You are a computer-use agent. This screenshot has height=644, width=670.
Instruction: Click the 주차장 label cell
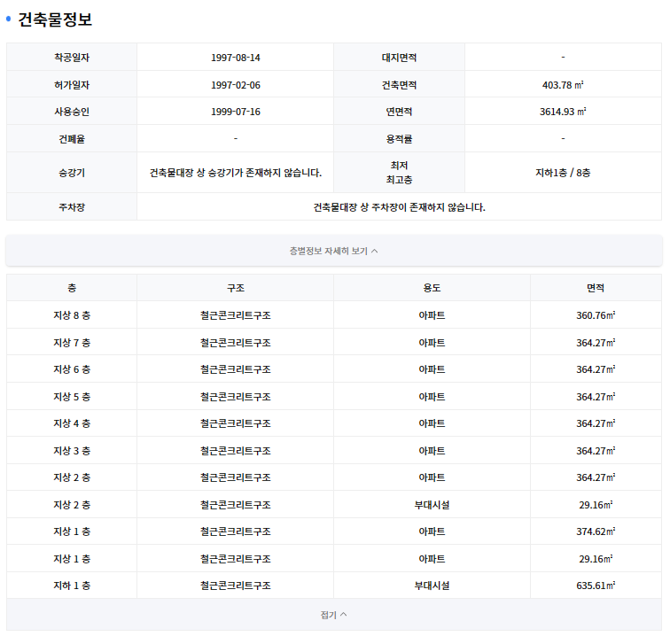click(72, 206)
